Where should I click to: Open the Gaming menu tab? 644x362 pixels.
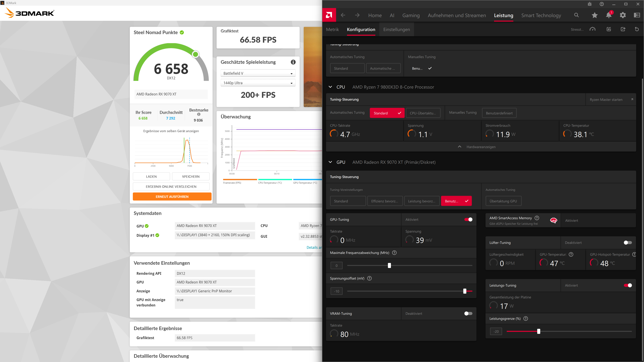click(x=411, y=15)
